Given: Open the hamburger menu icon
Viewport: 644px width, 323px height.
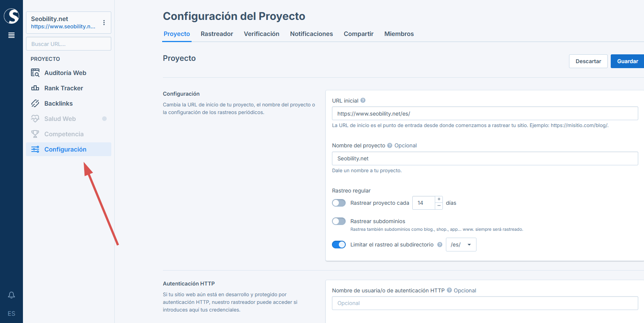Looking at the screenshot, I should point(11,35).
